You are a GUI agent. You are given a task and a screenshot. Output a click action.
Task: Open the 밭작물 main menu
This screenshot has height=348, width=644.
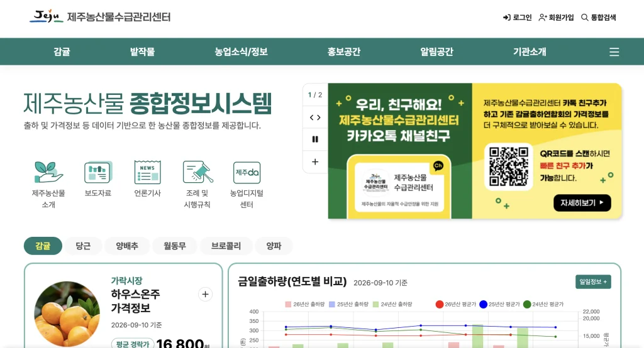pos(143,52)
